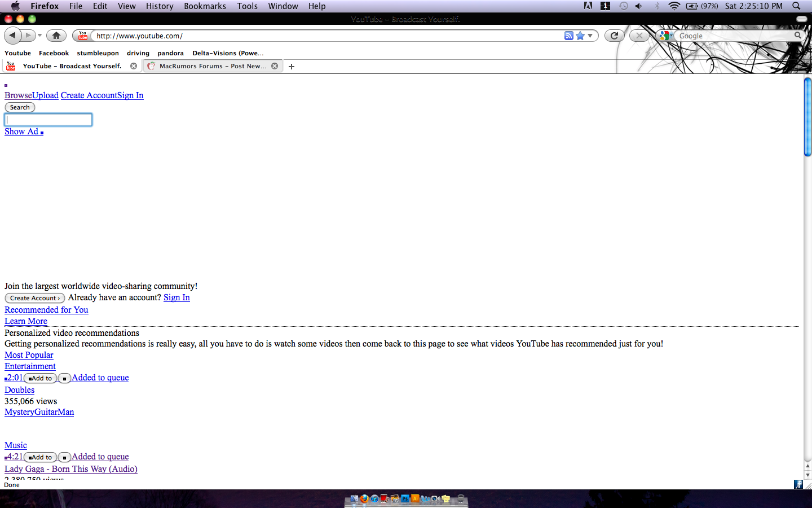This screenshot has height=508, width=812.
Task: Close the MacRumors Forums tab
Action: [x=275, y=66]
